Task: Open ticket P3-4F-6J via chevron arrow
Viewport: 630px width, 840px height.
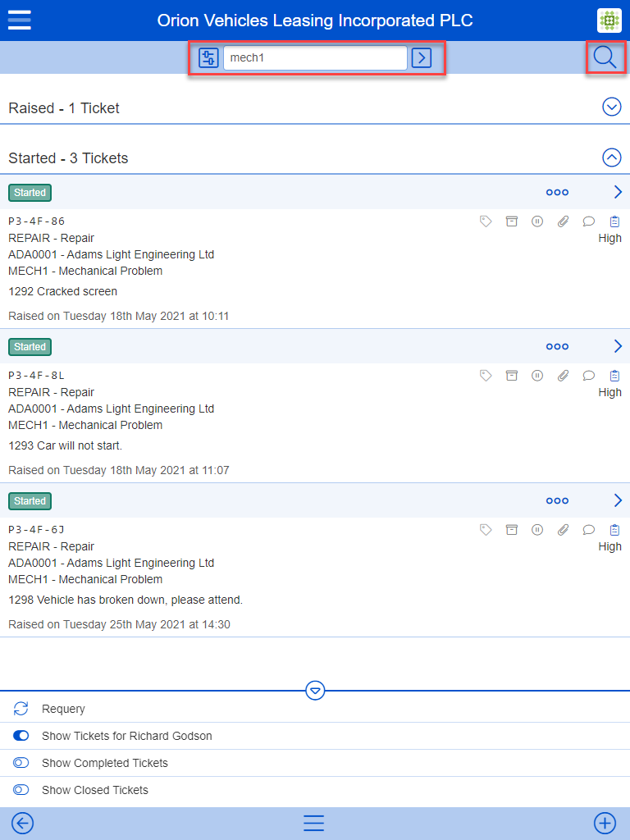Action: pos(618,500)
